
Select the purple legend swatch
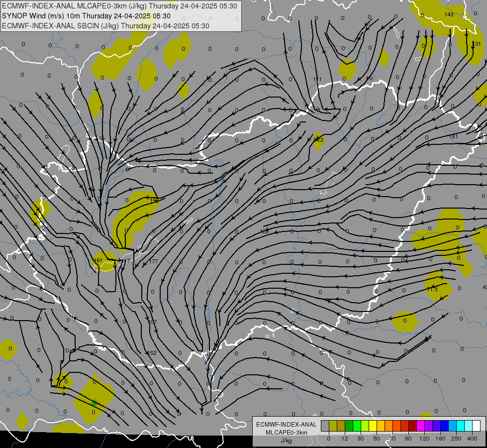click(429, 426)
